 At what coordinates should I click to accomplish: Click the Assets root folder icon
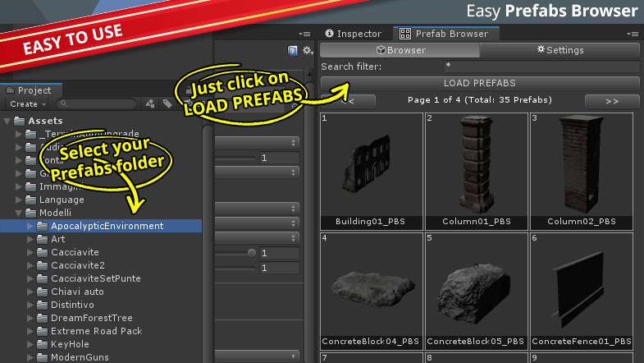coord(20,121)
